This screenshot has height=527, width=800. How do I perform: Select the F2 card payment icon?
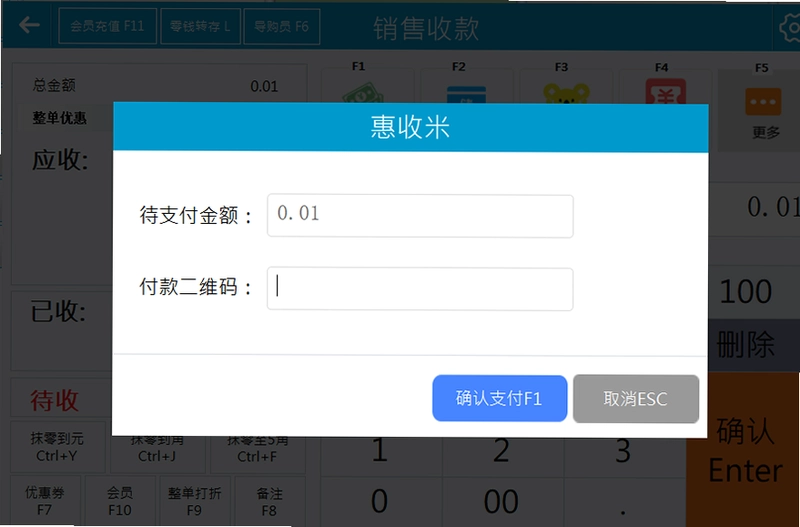click(466, 94)
